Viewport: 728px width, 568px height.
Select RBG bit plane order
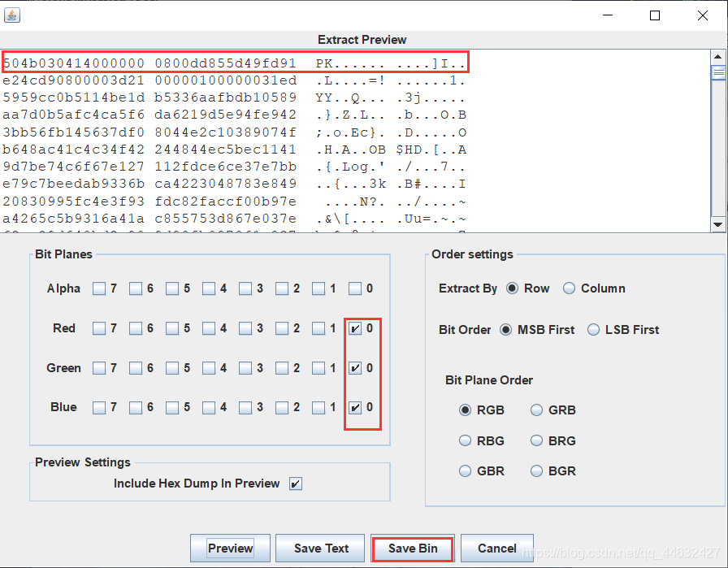[x=465, y=440]
